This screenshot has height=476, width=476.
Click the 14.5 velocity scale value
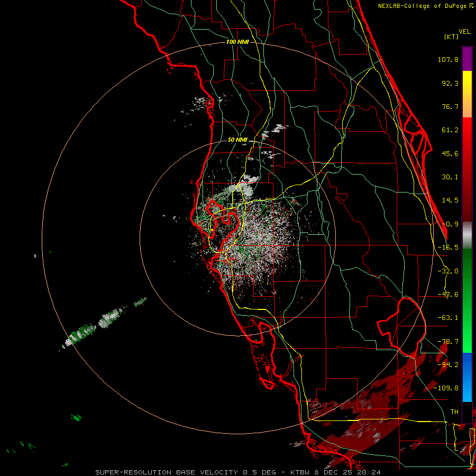[x=450, y=200]
